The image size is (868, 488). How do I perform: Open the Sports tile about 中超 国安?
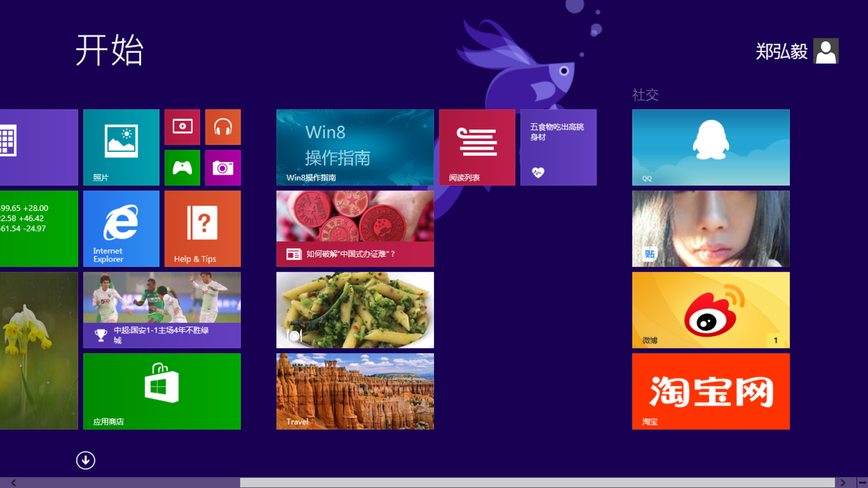[x=162, y=310]
